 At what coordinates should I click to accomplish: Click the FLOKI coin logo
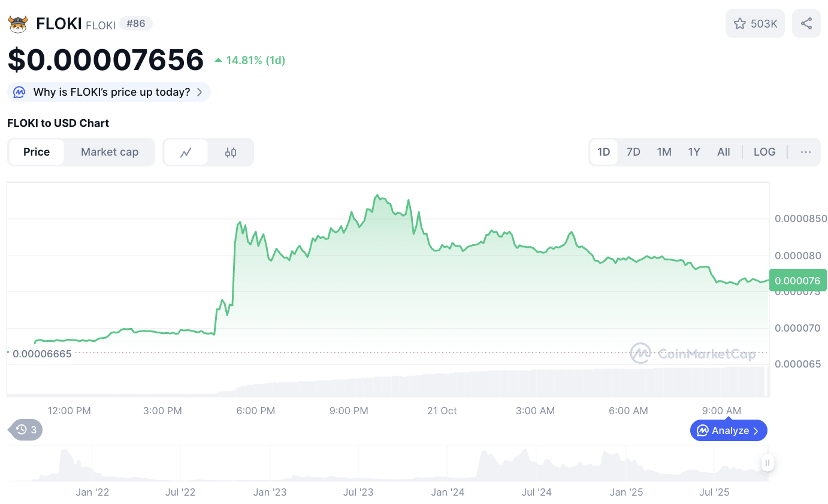click(x=18, y=24)
